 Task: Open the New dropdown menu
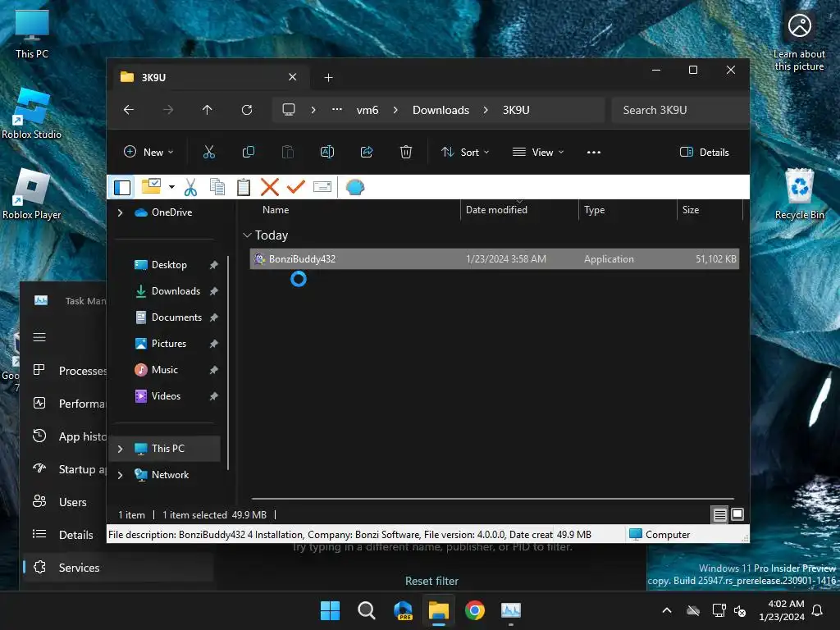coord(148,152)
